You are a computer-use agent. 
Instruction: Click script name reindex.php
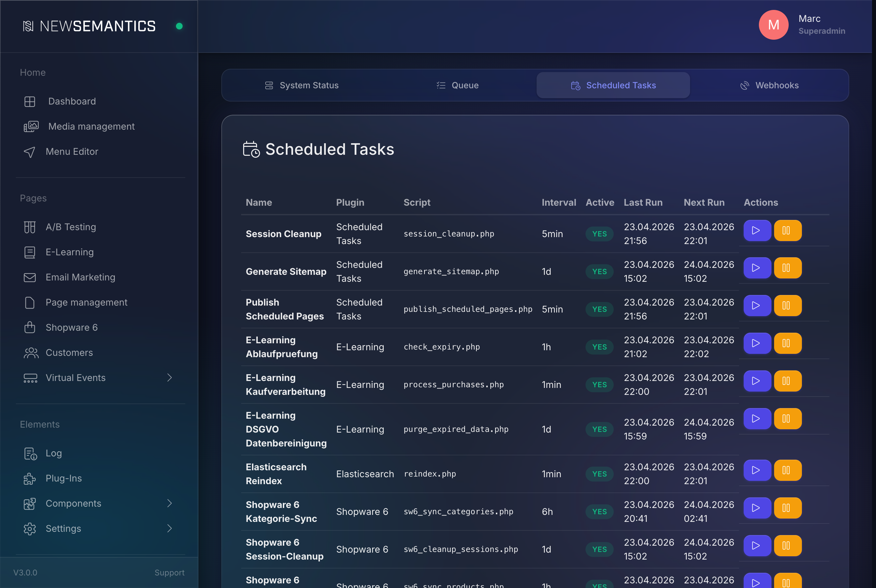point(429,474)
